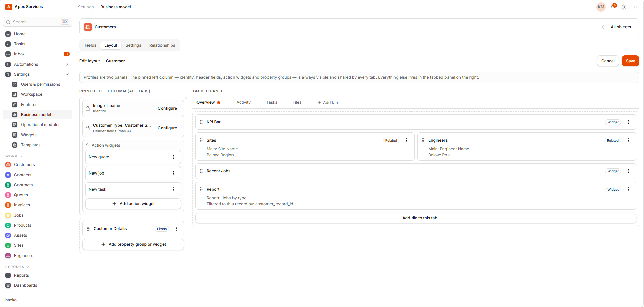The width and height of the screenshot is (644, 307).
Task: Save the layout changes
Action: [x=630, y=61]
